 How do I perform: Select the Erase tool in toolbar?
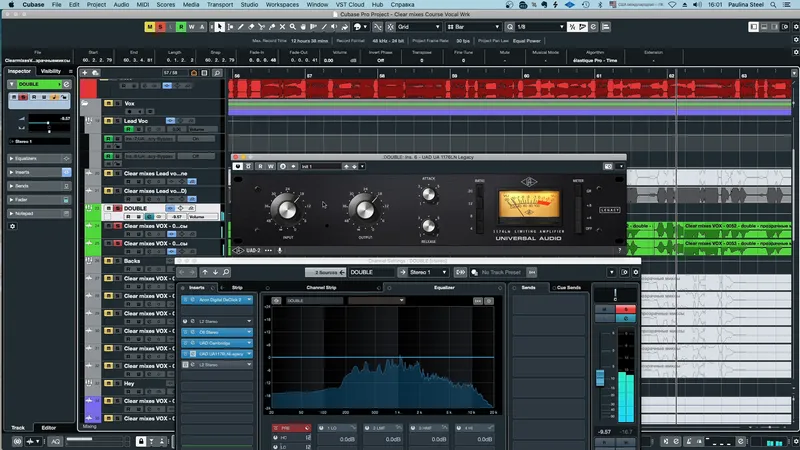pos(251,27)
